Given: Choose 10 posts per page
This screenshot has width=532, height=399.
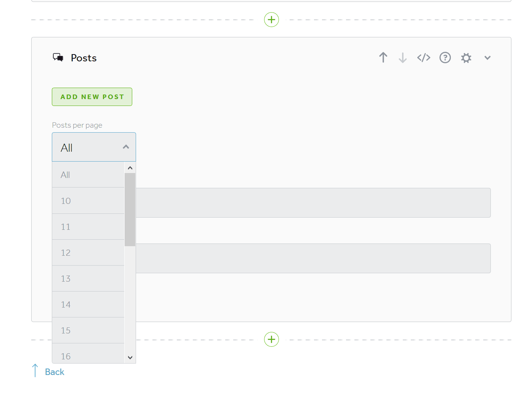Looking at the screenshot, I should (88, 201).
